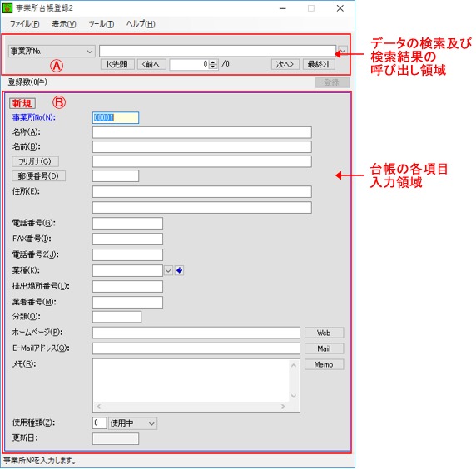This screenshot has width=476, height=469.
Task: Click the record number input field
Action: [190, 64]
